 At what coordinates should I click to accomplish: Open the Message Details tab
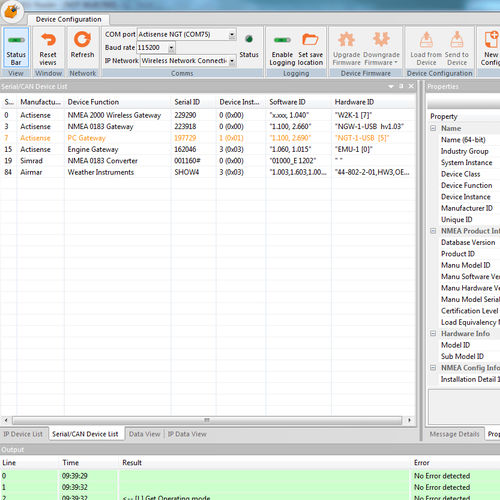click(x=454, y=434)
